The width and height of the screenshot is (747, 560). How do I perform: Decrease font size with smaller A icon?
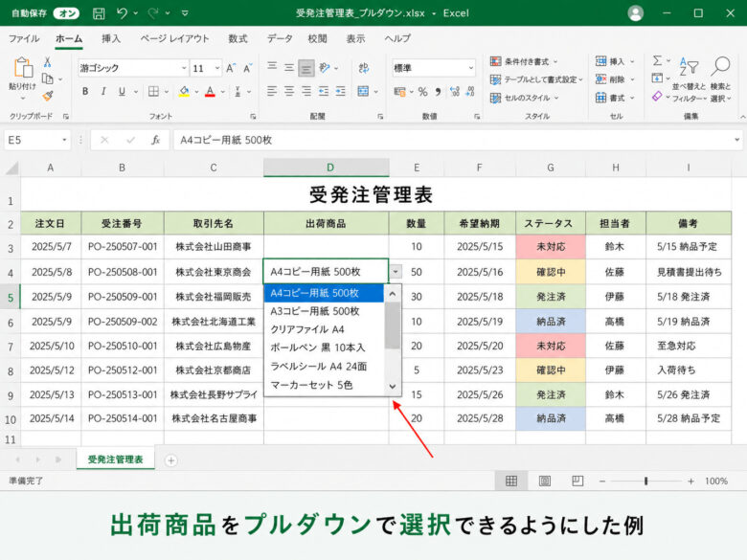248,69
